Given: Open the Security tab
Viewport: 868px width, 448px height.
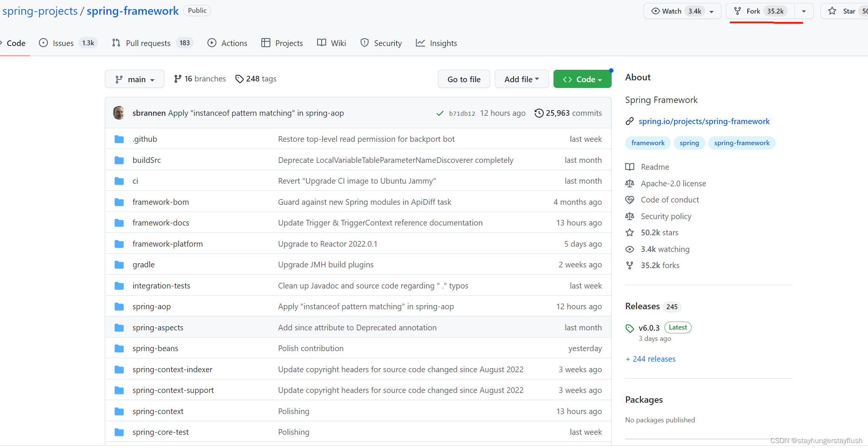Looking at the screenshot, I should 381,43.
